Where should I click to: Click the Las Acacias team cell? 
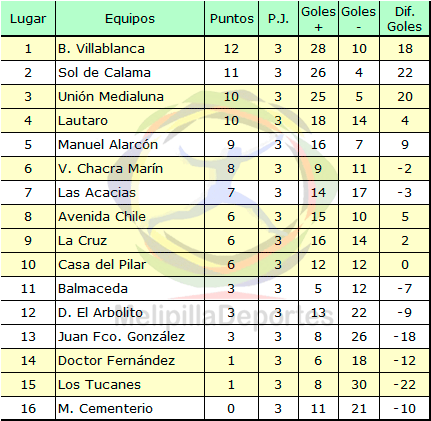(130, 193)
